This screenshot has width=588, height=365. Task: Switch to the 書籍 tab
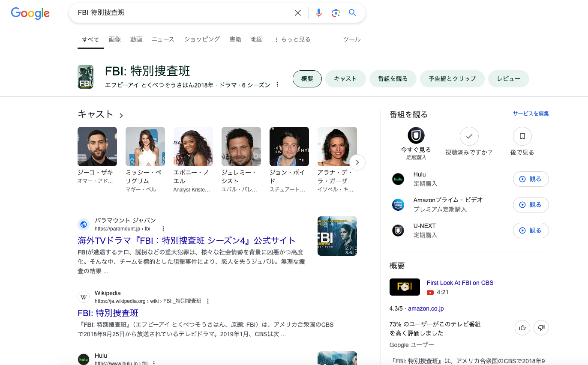[x=235, y=39]
